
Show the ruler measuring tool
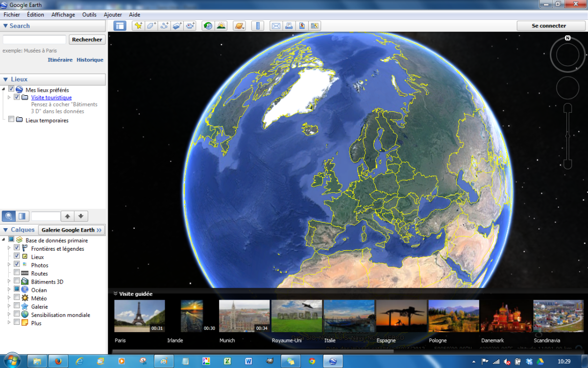(x=258, y=26)
